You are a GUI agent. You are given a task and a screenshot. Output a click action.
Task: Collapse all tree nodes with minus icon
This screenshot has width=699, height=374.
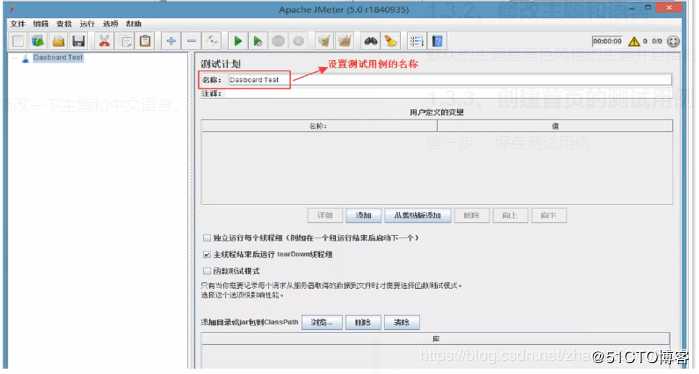(191, 41)
